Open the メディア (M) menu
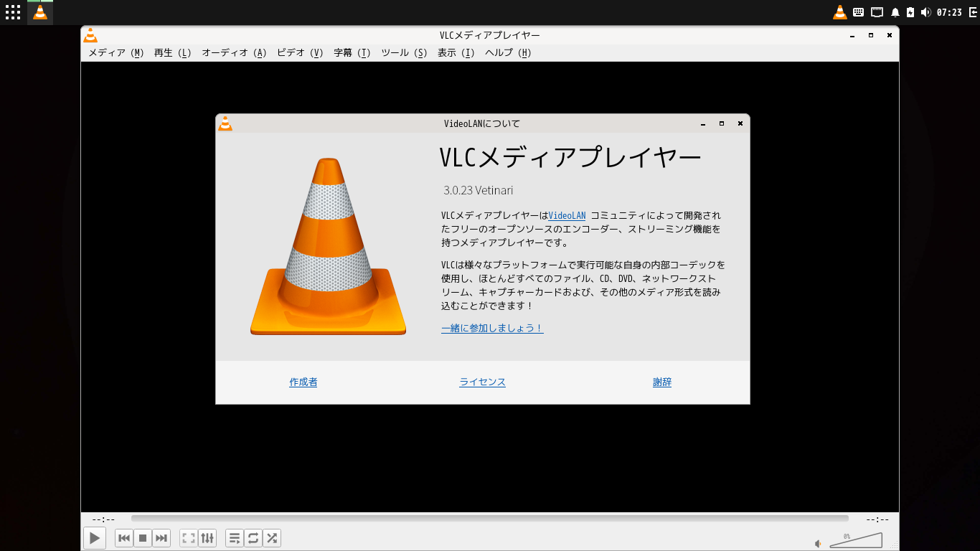The image size is (980, 551). click(x=116, y=53)
